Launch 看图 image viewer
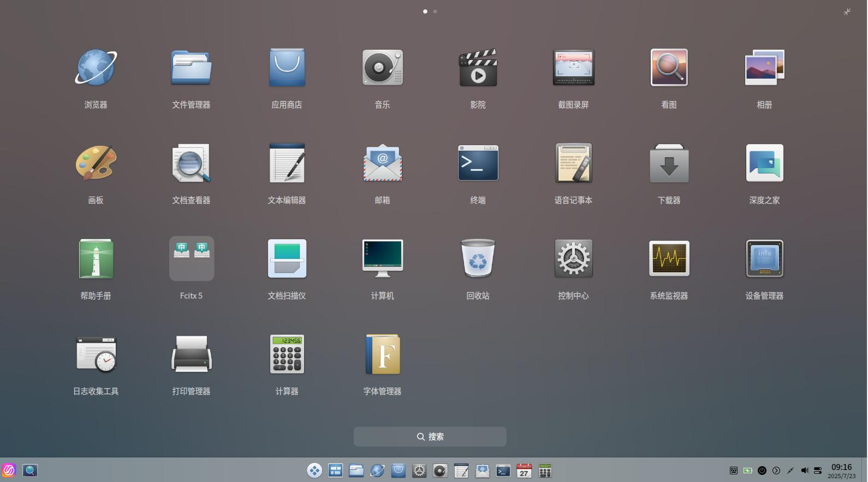Viewport: 868px width, 482px height. (x=669, y=68)
